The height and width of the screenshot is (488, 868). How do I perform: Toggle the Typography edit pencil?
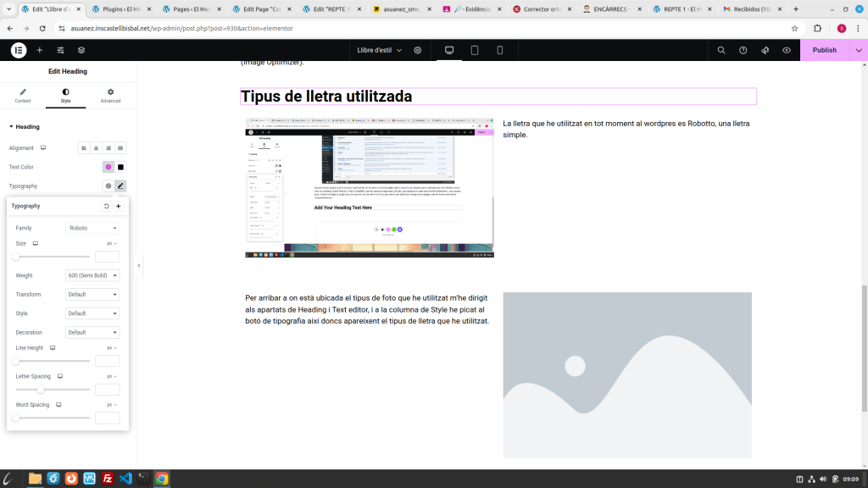[x=120, y=186]
